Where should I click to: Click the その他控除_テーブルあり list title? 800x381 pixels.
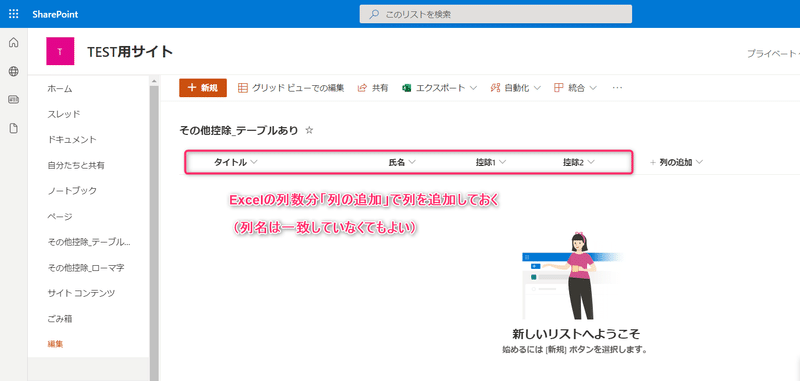click(239, 131)
